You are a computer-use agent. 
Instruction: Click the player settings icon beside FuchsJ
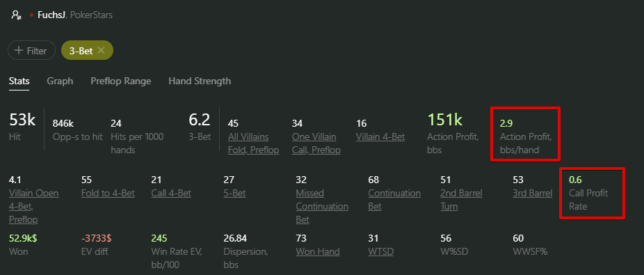coord(16,15)
